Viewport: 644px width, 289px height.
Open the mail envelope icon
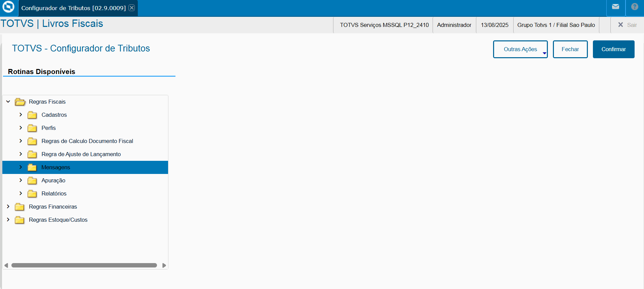click(615, 7)
